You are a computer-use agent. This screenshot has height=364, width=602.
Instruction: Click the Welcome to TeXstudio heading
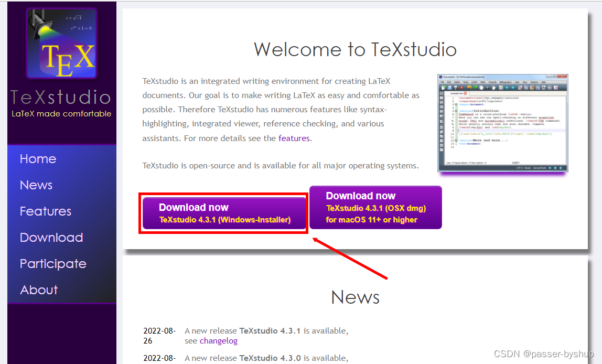coord(355,49)
